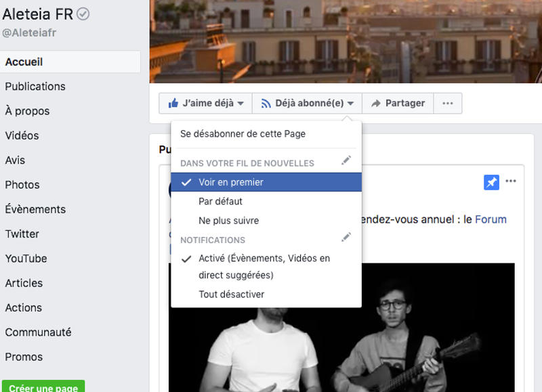
Task: Select the Voir en premier option
Action: (266, 182)
